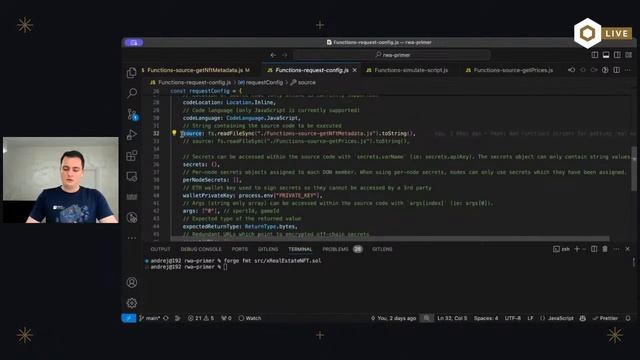
Task: Select the TERMINAL panel tab
Action: pos(300,249)
